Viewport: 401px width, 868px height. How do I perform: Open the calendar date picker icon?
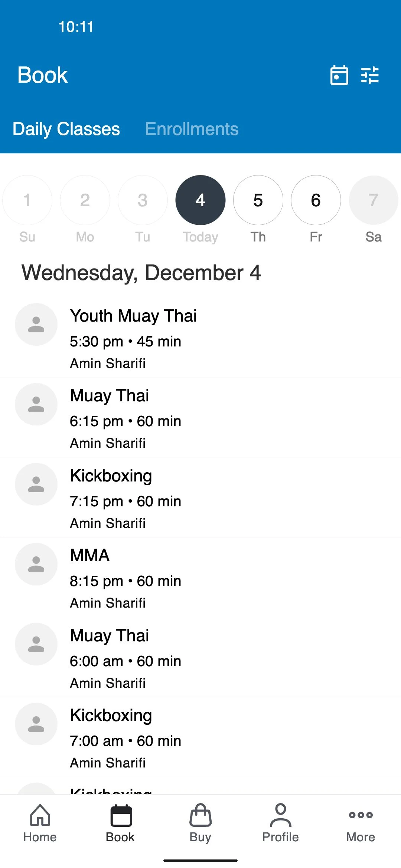pos(339,75)
